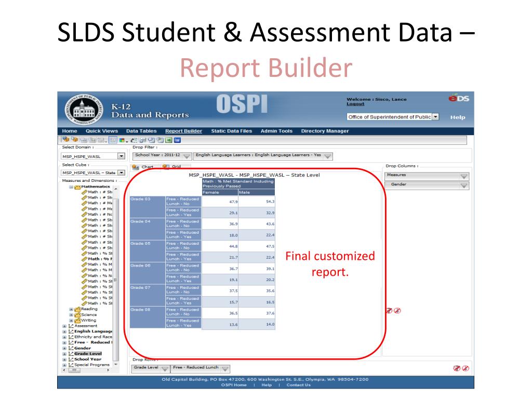Click the highlighted grid layout toolbar icon

[113, 140]
